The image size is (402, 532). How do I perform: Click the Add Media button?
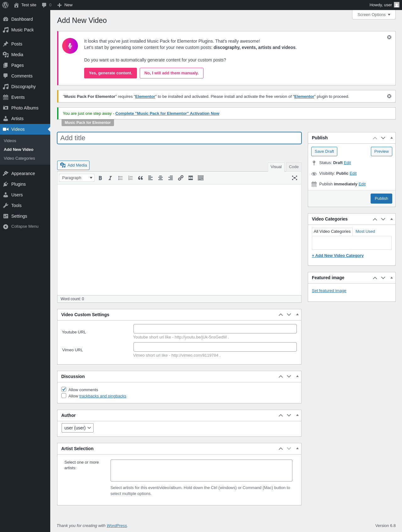(x=73, y=165)
